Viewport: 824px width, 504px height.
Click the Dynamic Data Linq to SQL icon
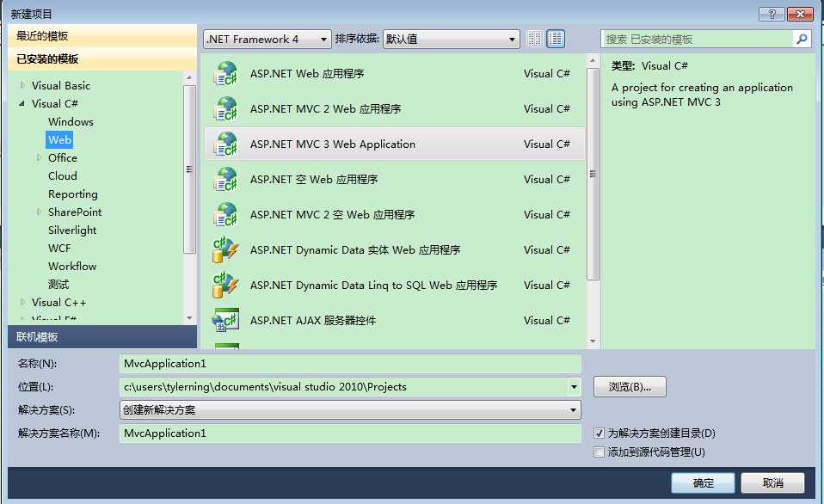[225, 285]
